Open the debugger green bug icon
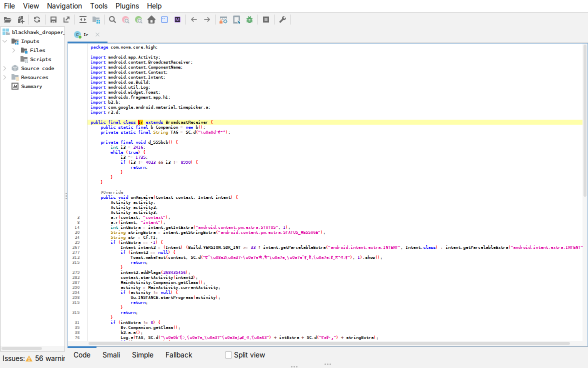 (249, 20)
